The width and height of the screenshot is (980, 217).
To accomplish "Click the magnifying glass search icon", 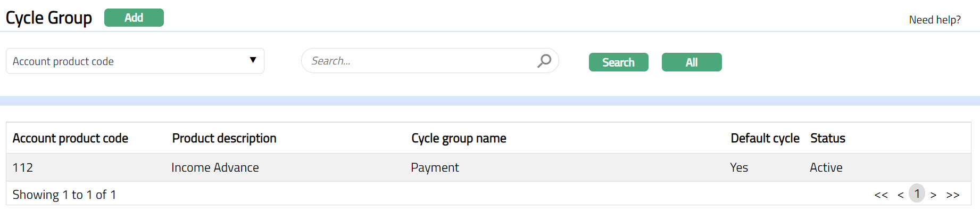I will (x=544, y=61).
